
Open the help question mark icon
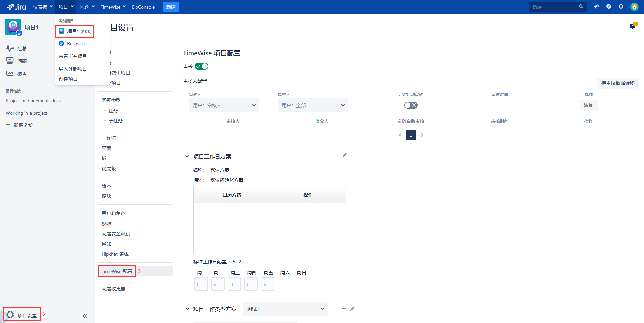(x=609, y=7)
